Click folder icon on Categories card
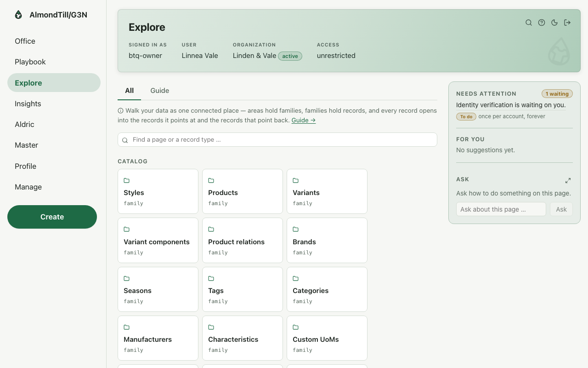Viewport: 588px width, 368px height. pyautogui.click(x=296, y=278)
